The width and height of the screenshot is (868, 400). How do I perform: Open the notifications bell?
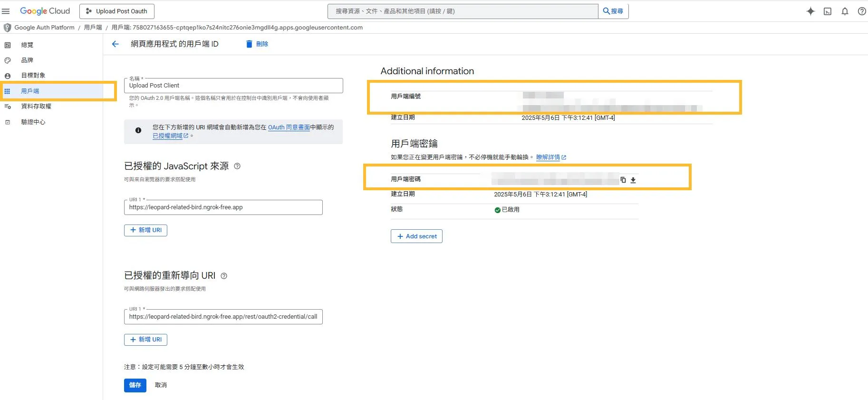pos(845,11)
